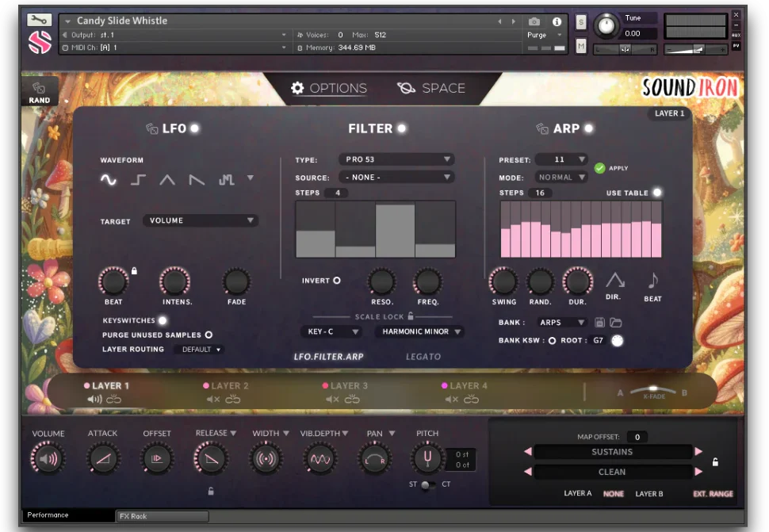Open the ARP bank folder icon
Viewport: 769px width, 532px height.
(615, 323)
